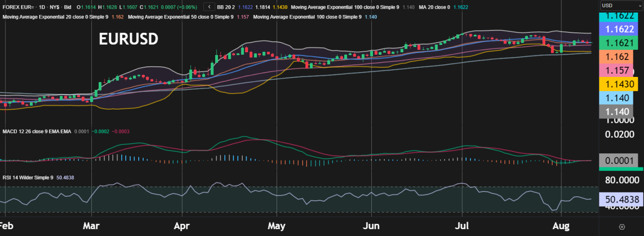Click the EURUSD chart title text
The width and height of the screenshot is (644, 236).
pyautogui.click(x=128, y=39)
